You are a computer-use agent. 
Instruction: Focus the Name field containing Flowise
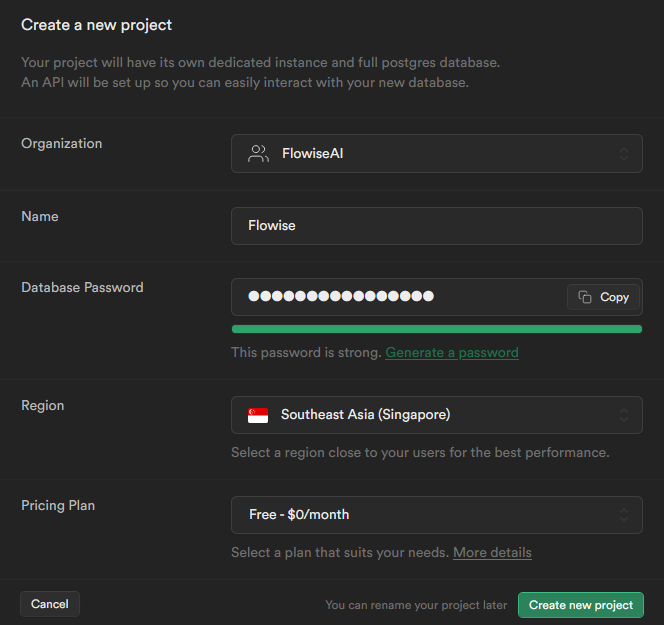coord(436,226)
